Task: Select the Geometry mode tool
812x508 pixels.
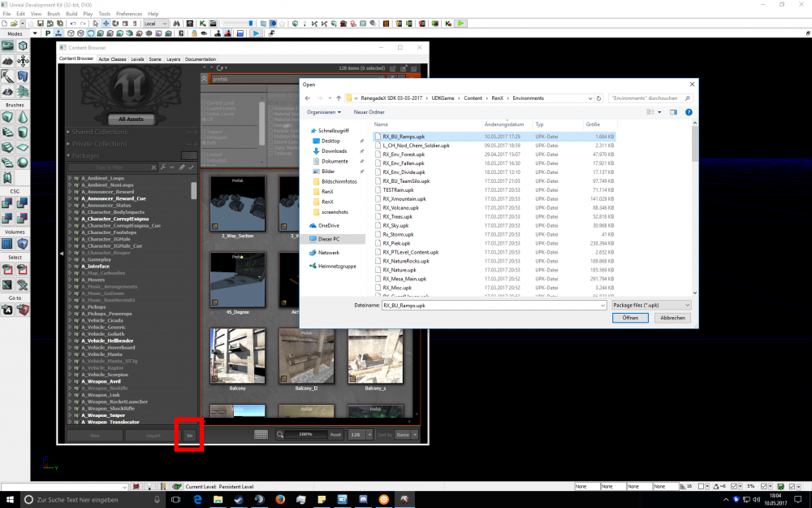Action: [x=23, y=46]
